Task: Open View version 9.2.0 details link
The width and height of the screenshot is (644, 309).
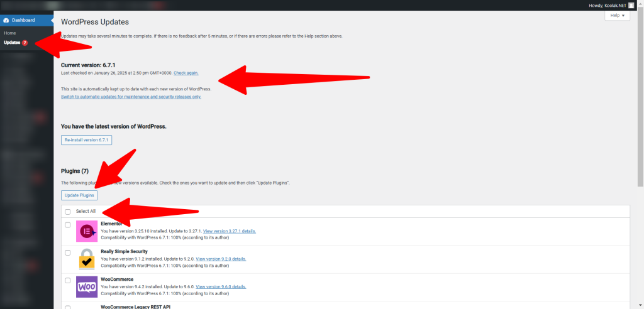Action: [221, 259]
